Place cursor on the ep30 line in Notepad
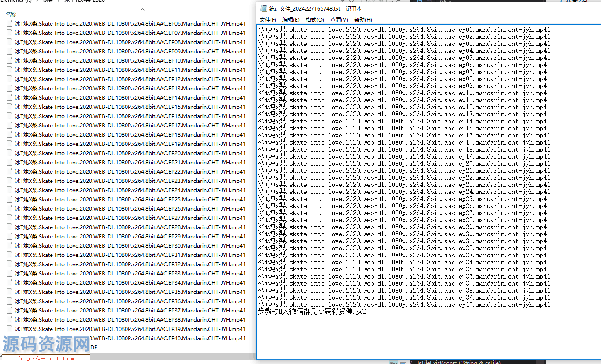 click(404, 234)
